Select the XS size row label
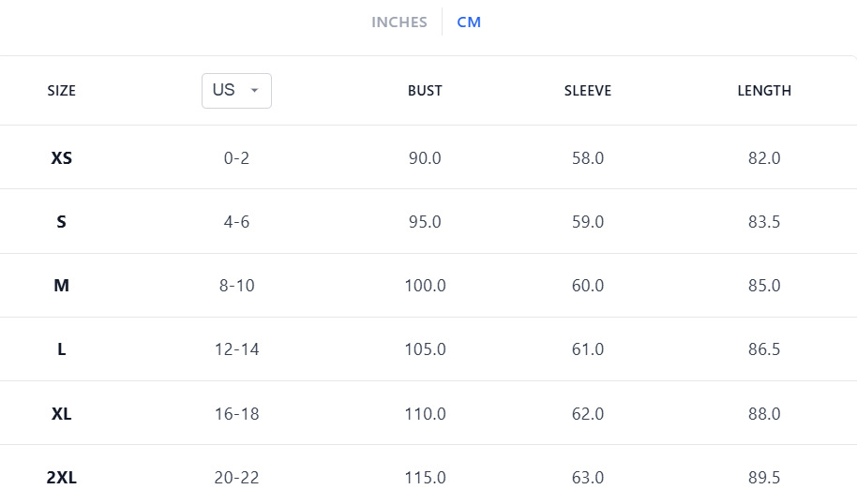 click(x=62, y=158)
